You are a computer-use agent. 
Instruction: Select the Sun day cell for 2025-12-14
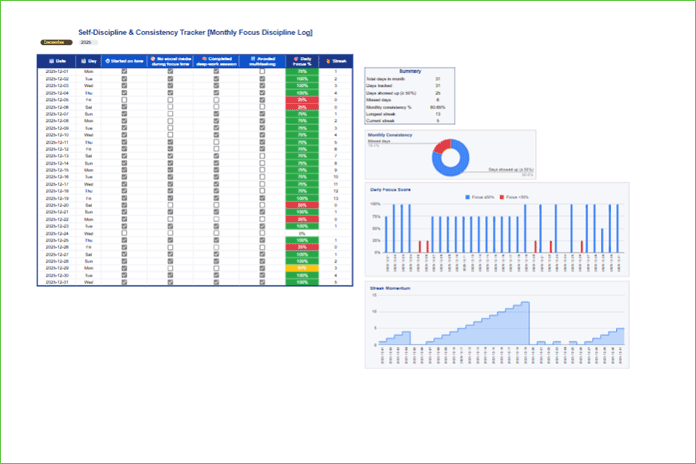click(89, 163)
